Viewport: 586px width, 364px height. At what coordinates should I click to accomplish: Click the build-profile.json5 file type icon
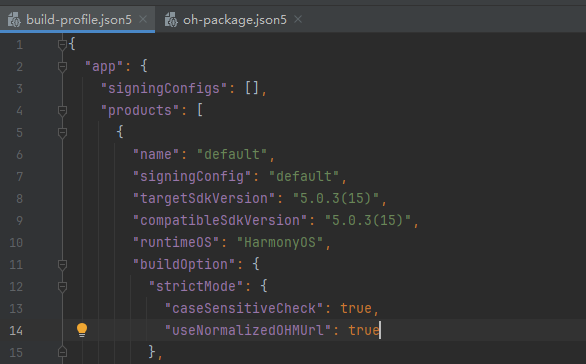14,20
